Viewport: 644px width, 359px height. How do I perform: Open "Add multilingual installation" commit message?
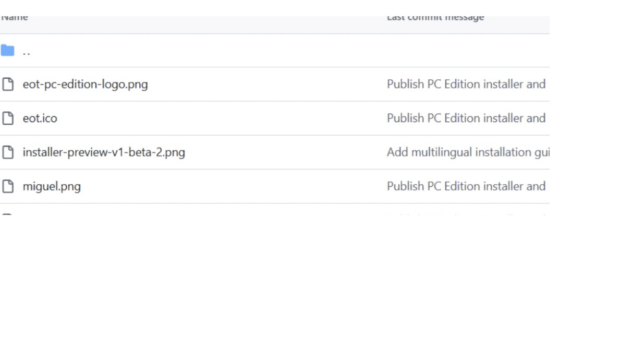(x=468, y=152)
